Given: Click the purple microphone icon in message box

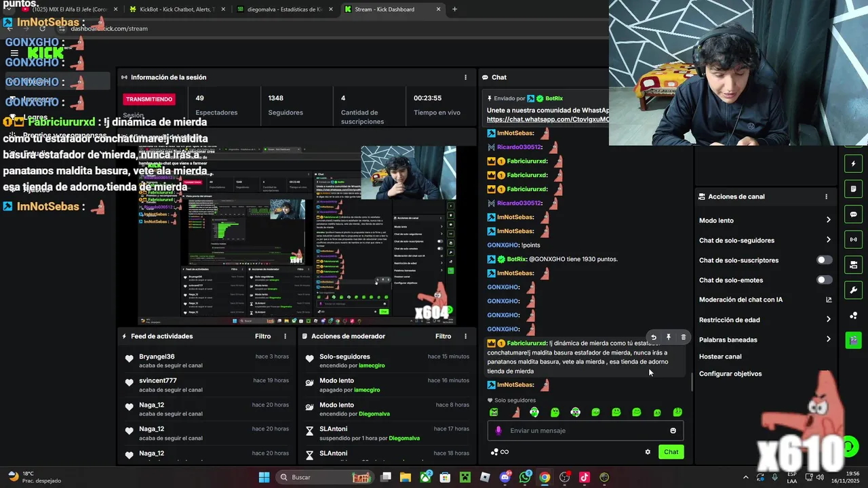Looking at the screenshot, I should point(498,430).
